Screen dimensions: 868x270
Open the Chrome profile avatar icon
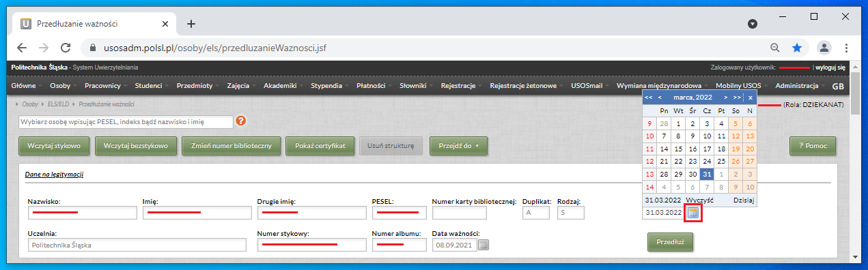(x=824, y=48)
